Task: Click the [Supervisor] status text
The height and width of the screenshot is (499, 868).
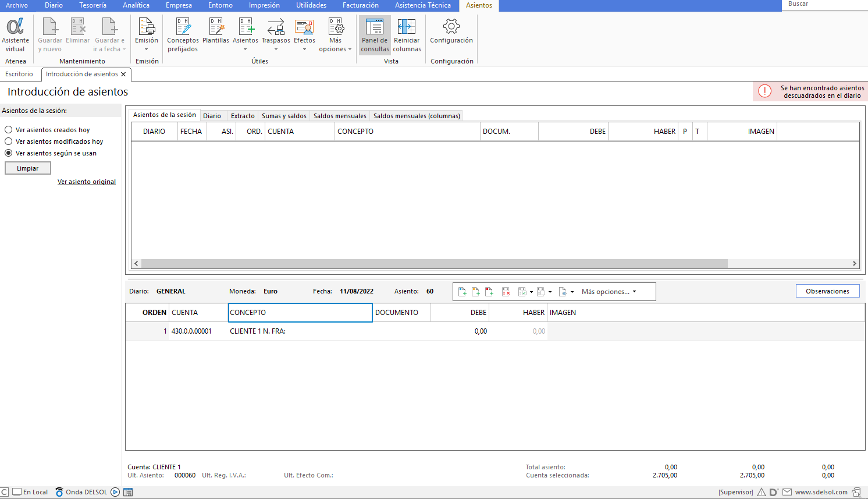Action: (735, 492)
